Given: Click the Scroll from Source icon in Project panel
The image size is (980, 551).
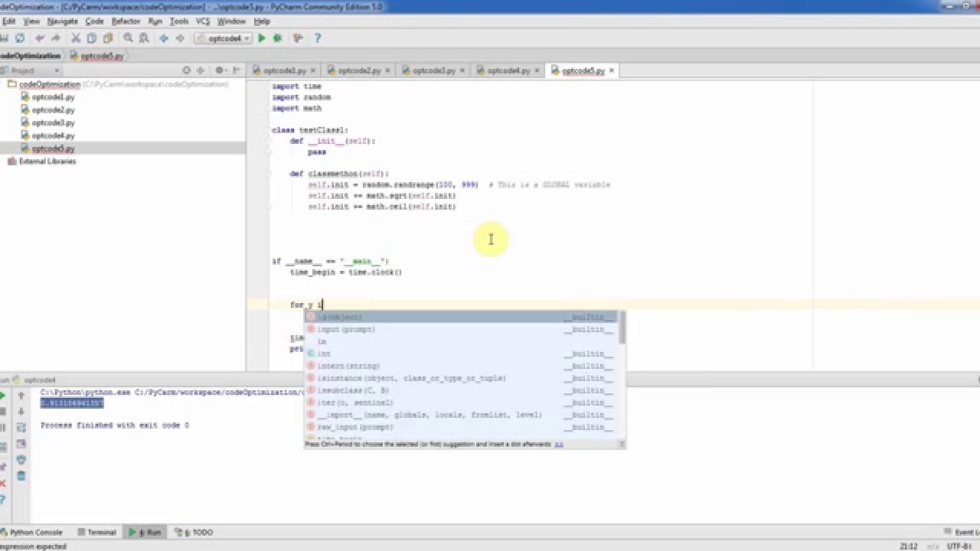Looking at the screenshot, I should [x=186, y=70].
